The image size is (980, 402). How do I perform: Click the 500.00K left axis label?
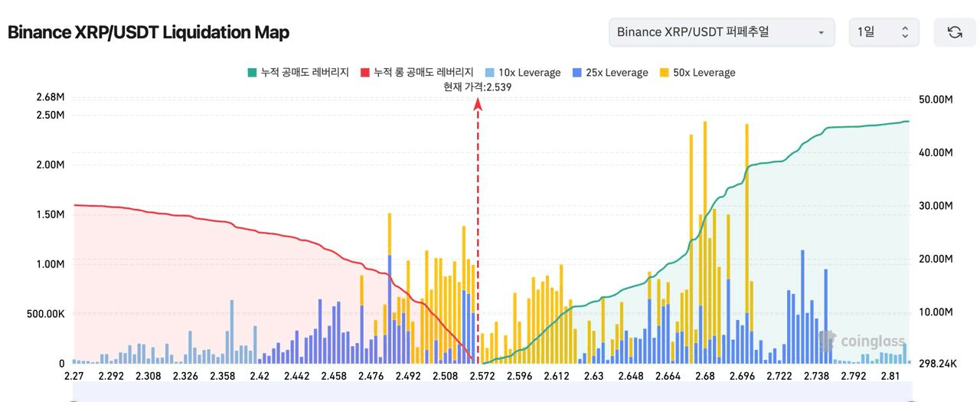coord(46,314)
